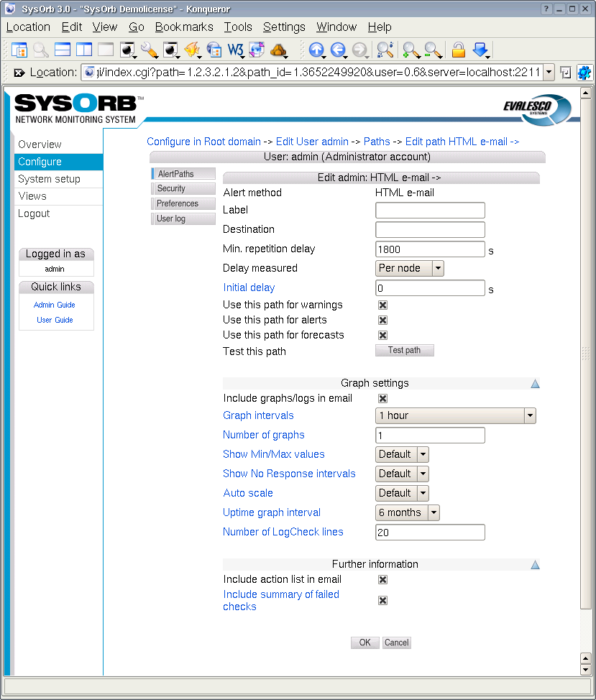Click the blue download arrow toolbar icon

click(x=480, y=50)
